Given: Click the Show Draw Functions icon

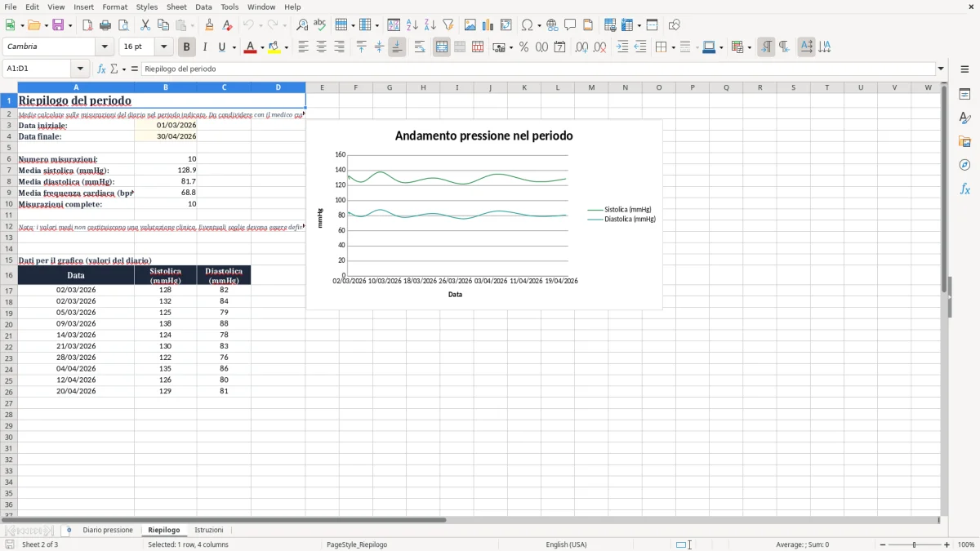Looking at the screenshot, I should point(674,25).
